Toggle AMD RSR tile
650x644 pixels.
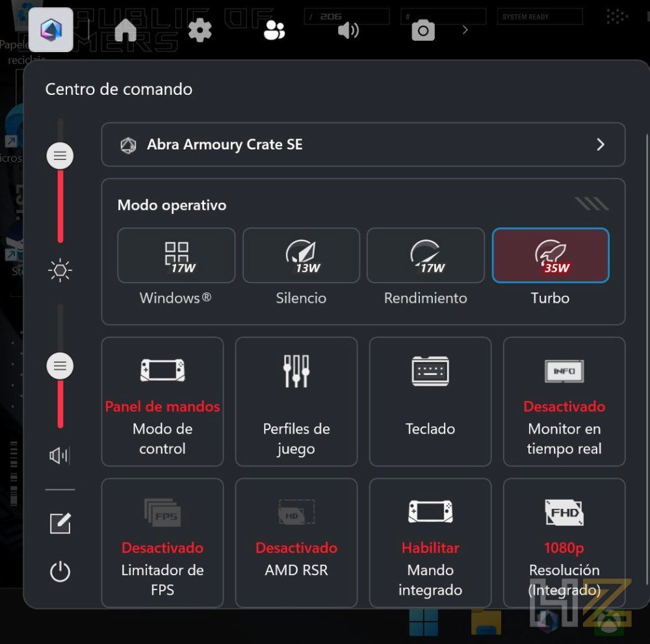296,543
